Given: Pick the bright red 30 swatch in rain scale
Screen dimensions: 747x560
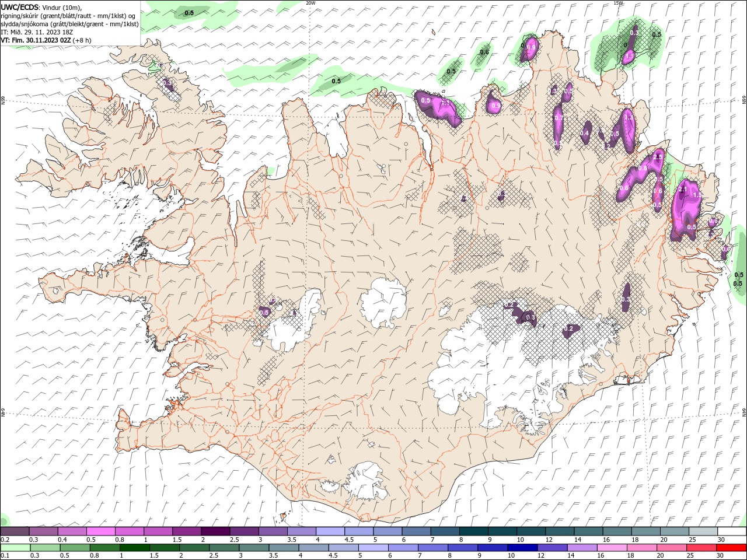Looking at the screenshot, I should (x=731, y=548).
